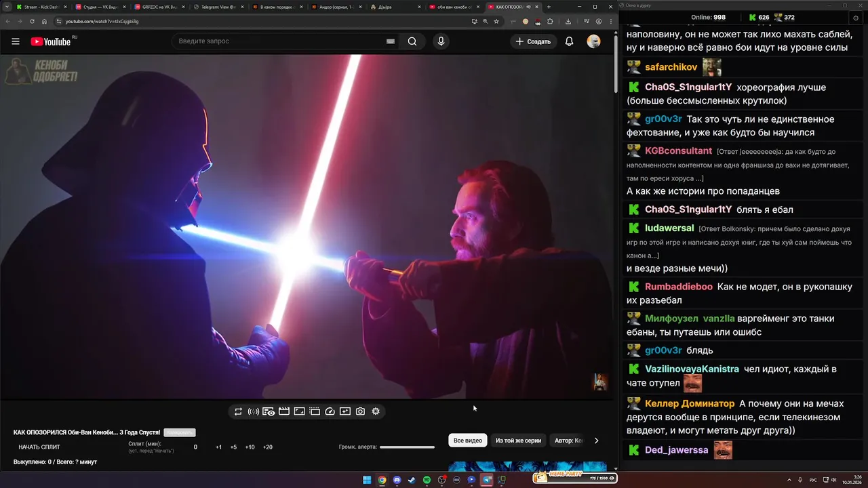The width and height of the screenshot is (868, 488).
Task: Click username KGBconsultant in chat
Action: tap(678, 150)
